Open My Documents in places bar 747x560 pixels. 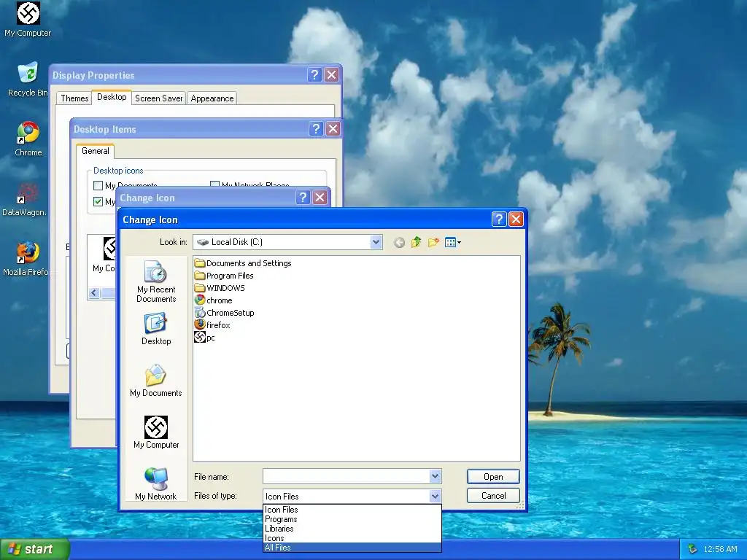click(156, 381)
